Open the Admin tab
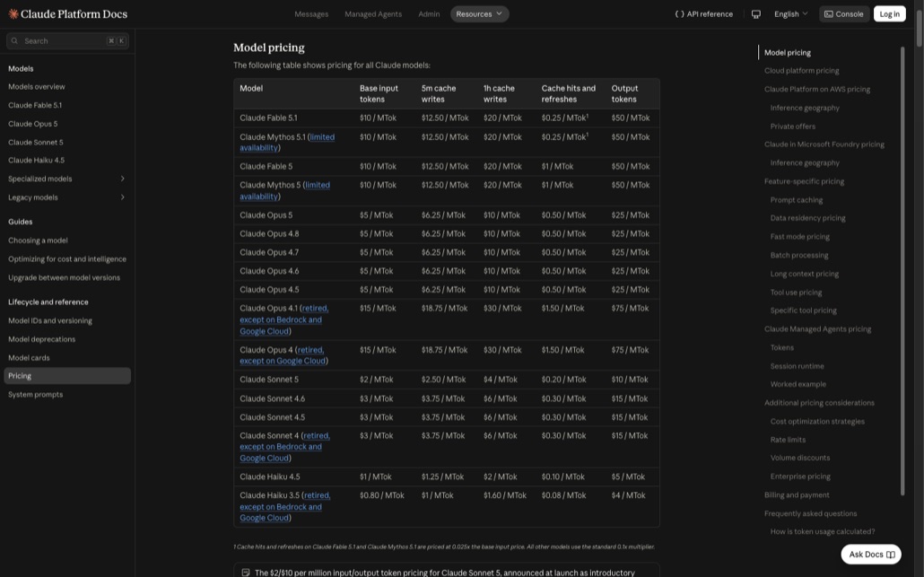Screen dimensions: 924x577 click(x=429, y=14)
